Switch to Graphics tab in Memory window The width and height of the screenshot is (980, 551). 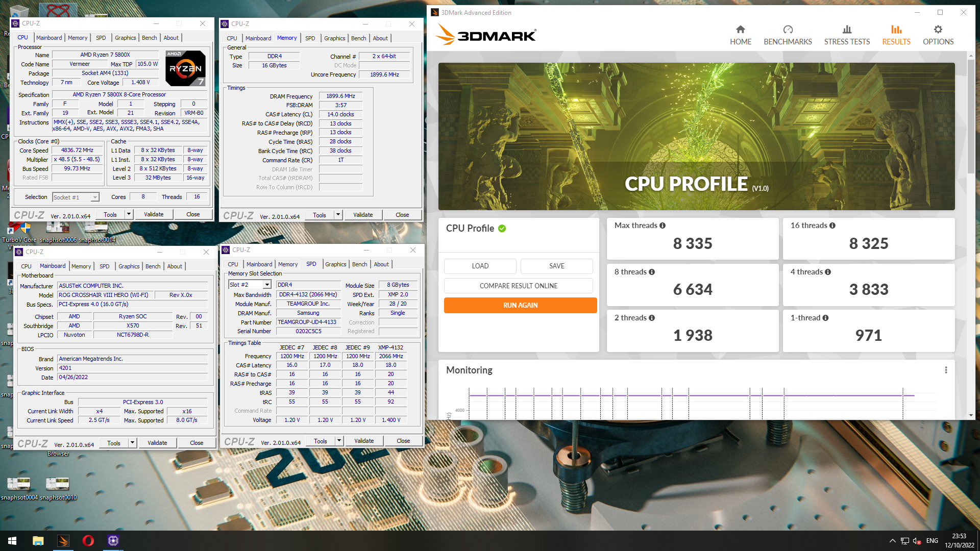pos(334,38)
